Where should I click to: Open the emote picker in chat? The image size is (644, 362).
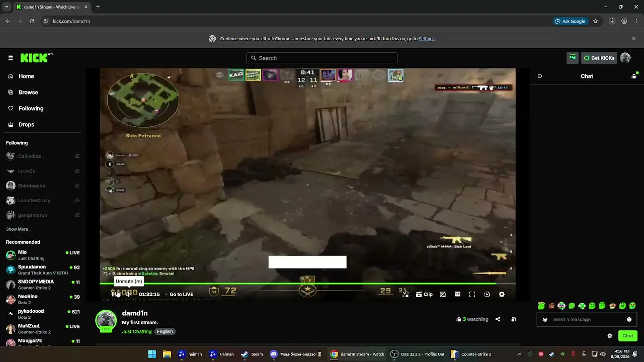click(x=629, y=320)
